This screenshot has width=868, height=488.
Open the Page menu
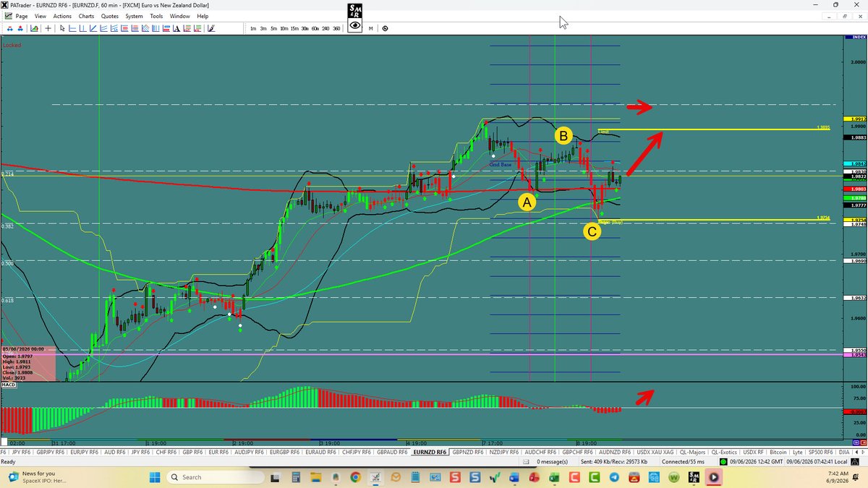click(22, 15)
